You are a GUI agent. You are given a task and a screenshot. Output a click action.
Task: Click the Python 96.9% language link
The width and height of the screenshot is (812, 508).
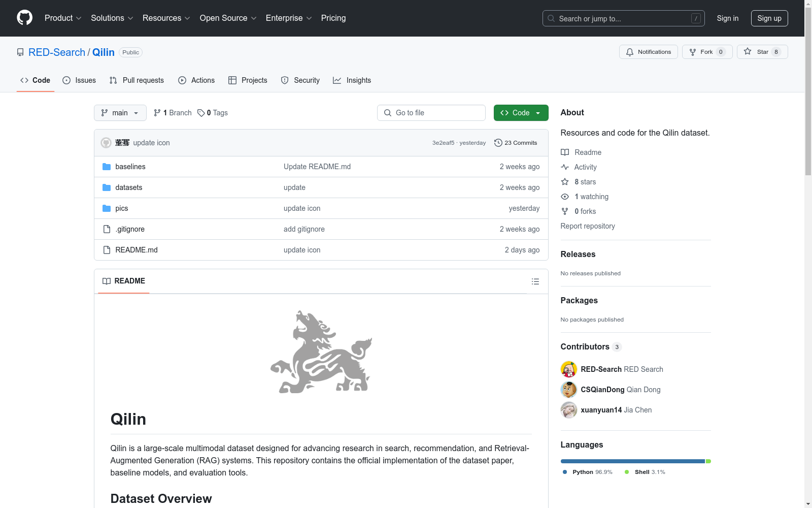[588, 472]
